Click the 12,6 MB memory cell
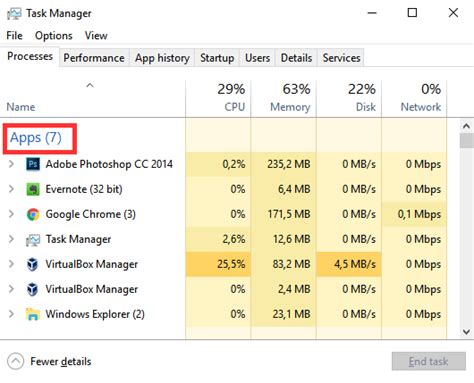Viewport: 474px width, 383px height. (284, 239)
